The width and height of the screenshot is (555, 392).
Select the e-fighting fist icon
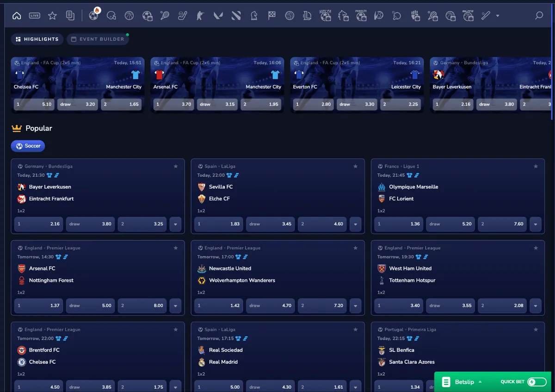tap(415, 16)
